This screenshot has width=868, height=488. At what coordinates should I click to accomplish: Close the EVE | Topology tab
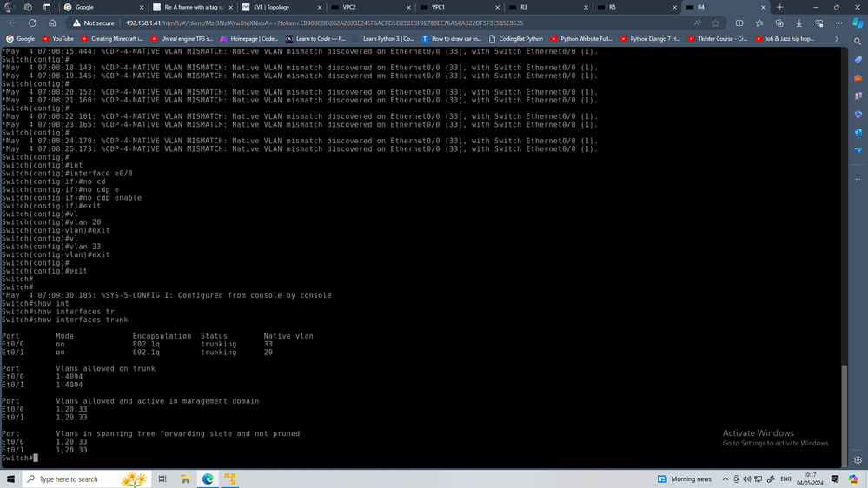pyautogui.click(x=320, y=7)
